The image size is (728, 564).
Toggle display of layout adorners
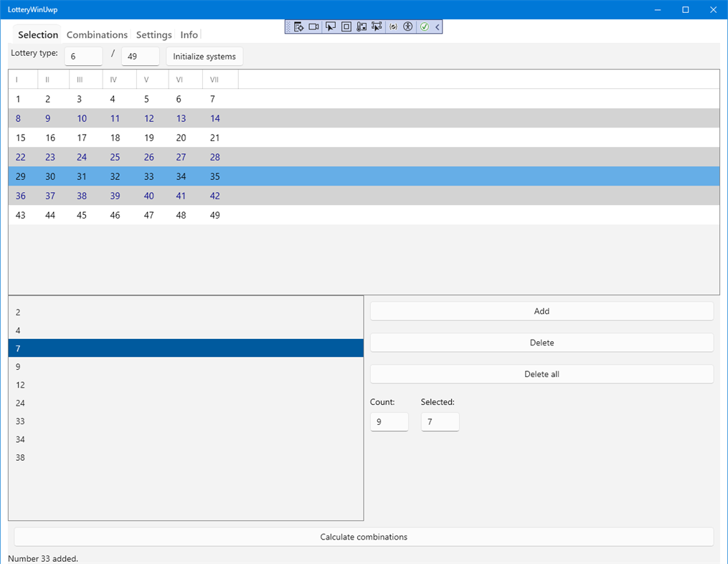346,27
